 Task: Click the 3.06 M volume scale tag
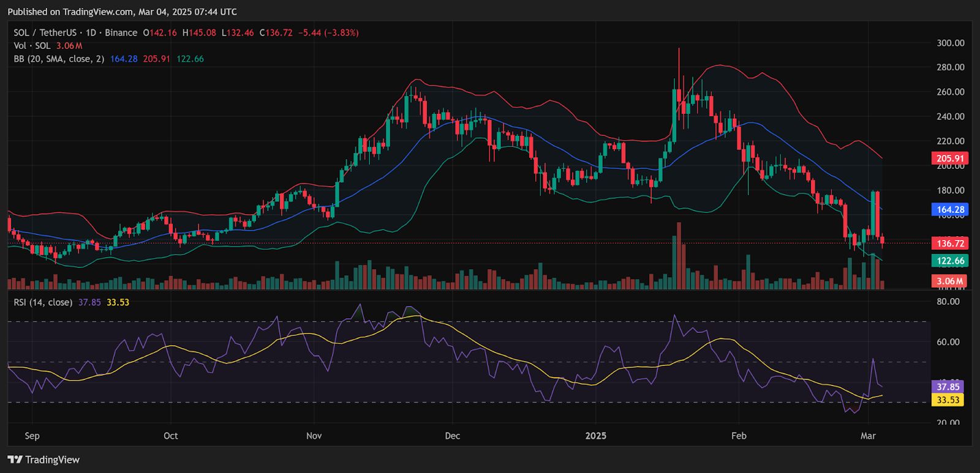click(x=950, y=281)
